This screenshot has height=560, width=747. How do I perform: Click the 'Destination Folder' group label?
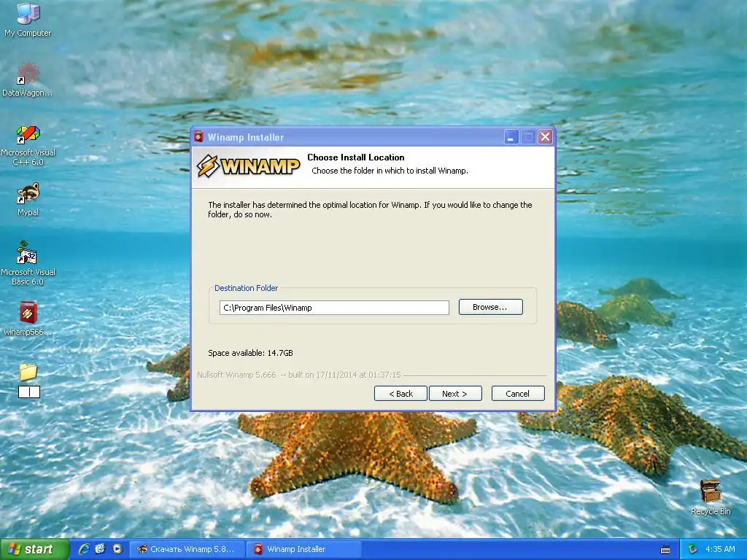tap(247, 288)
